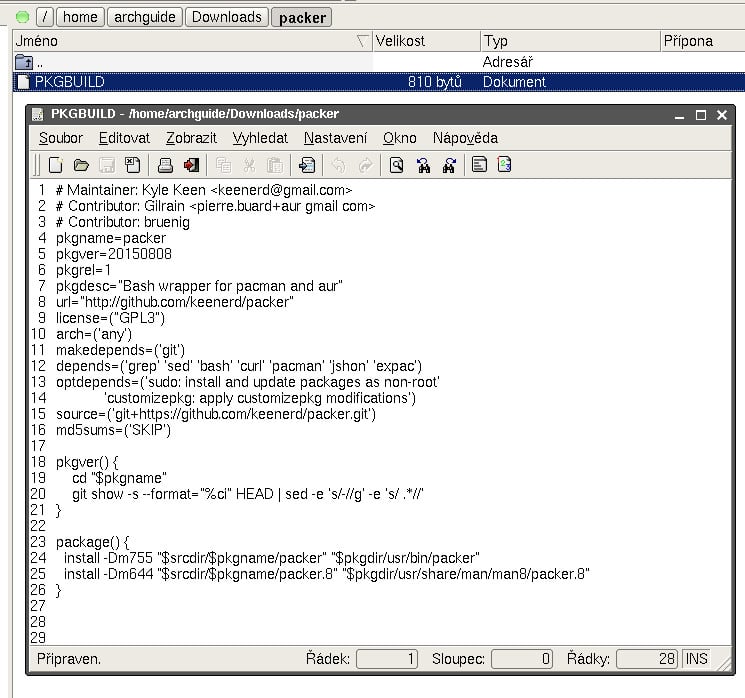Click the PKGBUILD file document icon

point(23,82)
